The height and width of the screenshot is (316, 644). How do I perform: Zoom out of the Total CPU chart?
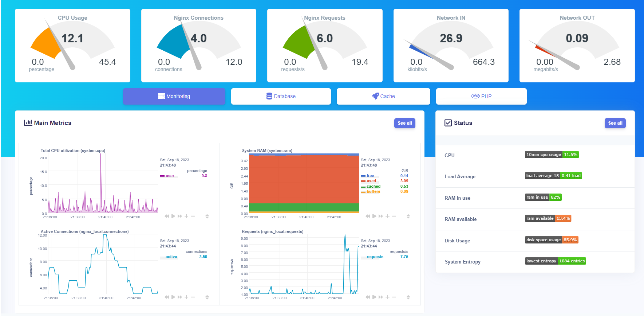pyautogui.click(x=193, y=216)
